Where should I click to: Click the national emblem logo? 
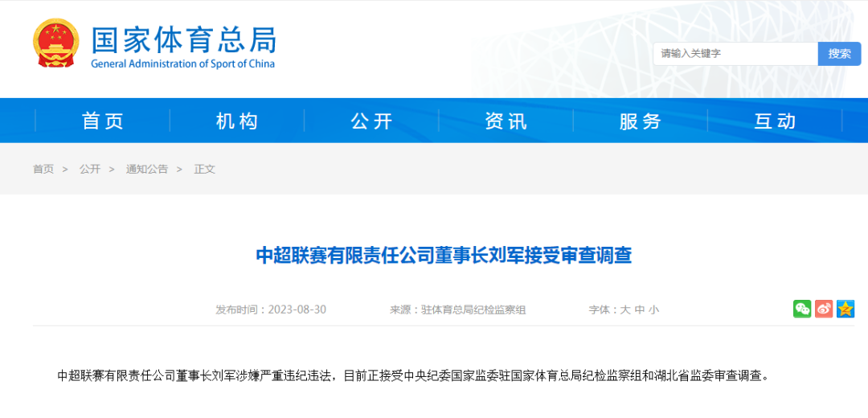[56, 44]
